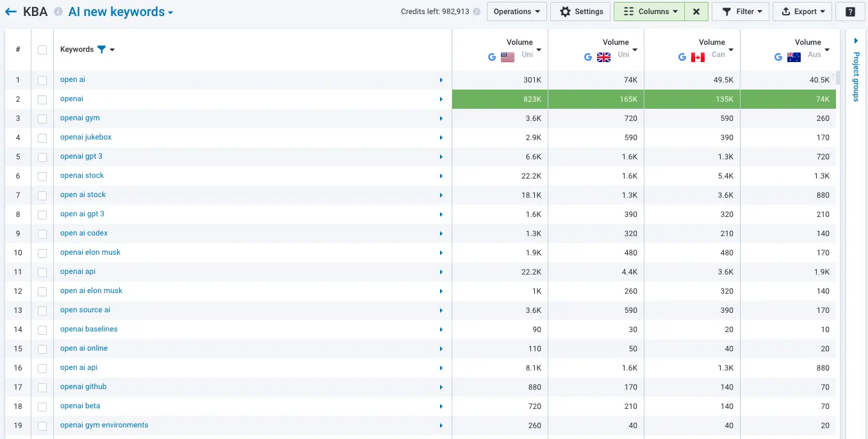Click the credits left info icon
Screen dimensions: 868x439
477,12
